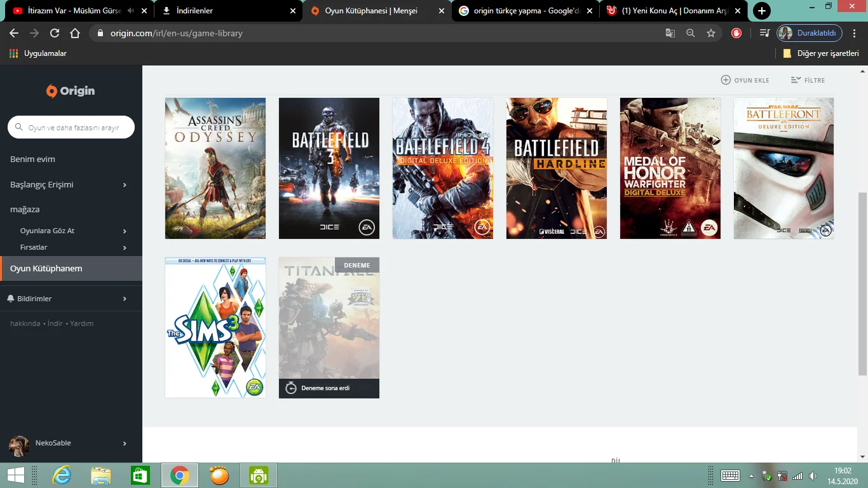Click the network signal icon in the tray

point(797,476)
